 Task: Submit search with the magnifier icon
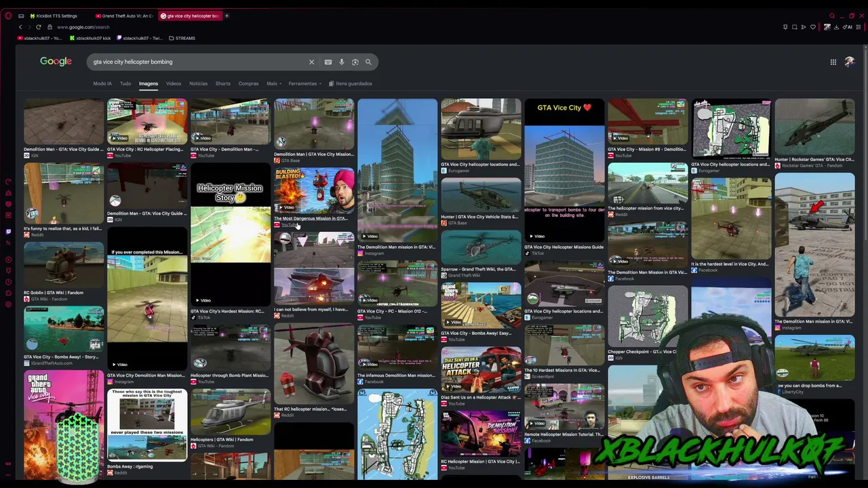(x=368, y=62)
